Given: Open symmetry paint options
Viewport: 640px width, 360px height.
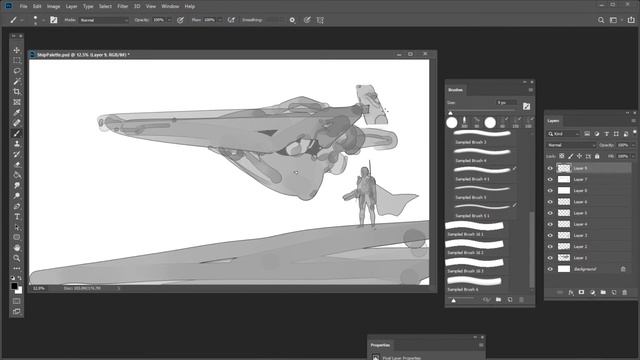Looking at the screenshot, I should pyautogui.click(x=320, y=20).
